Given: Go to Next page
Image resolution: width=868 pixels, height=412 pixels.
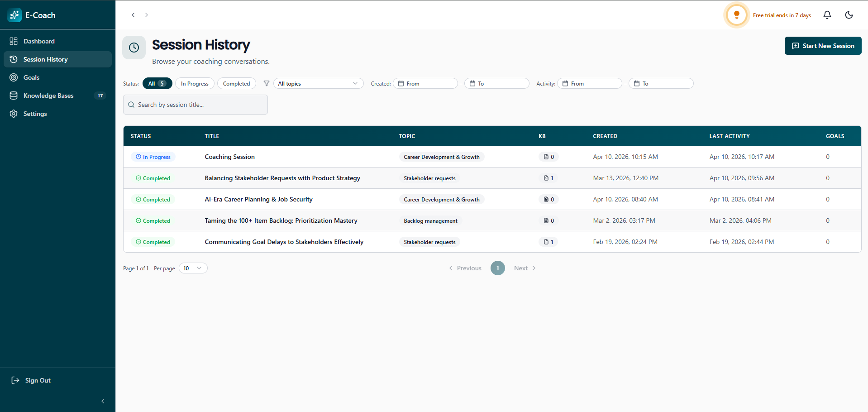Looking at the screenshot, I should click(x=525, y=268).
